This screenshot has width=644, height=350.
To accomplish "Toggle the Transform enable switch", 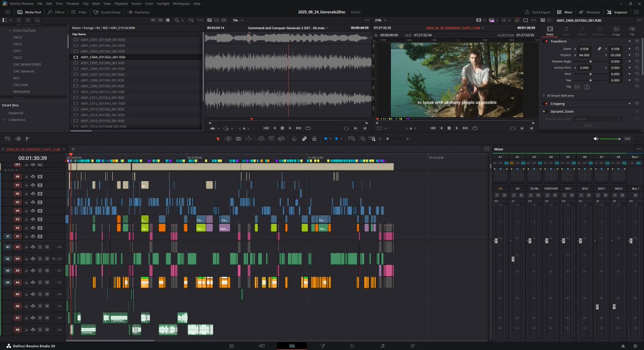I will click(545, 41).
